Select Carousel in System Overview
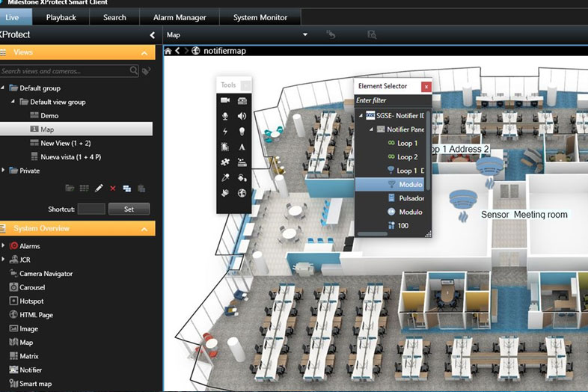 (32, 287)
